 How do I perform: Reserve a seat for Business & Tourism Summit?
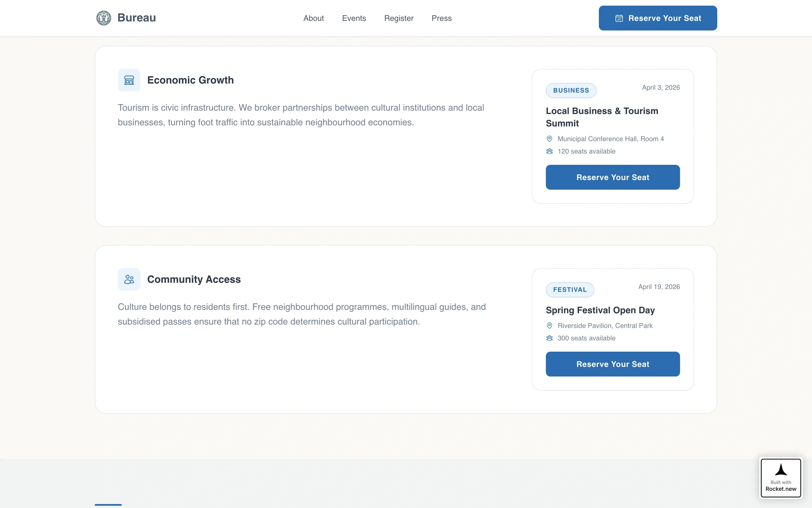pyautogui.click(x=613, y=178)
